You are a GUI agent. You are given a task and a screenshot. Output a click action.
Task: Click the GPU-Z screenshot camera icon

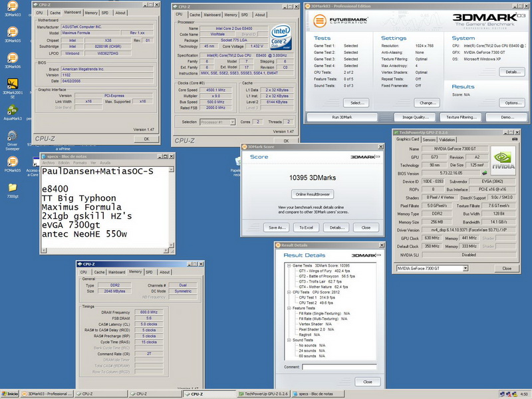pyautogui.click(x=515, y=139)
